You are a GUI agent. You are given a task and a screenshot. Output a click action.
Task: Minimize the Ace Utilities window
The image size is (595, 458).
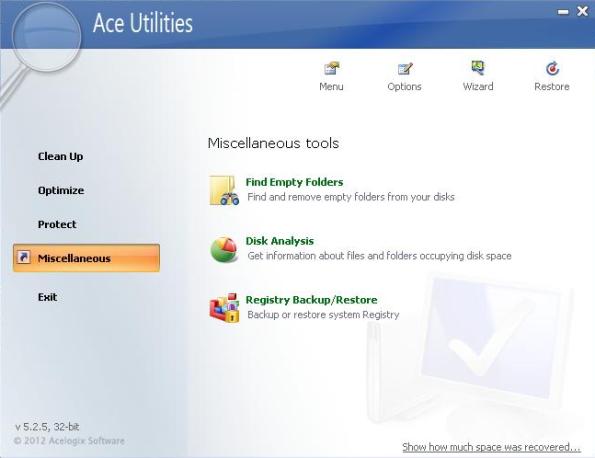(x=563, y=12)
